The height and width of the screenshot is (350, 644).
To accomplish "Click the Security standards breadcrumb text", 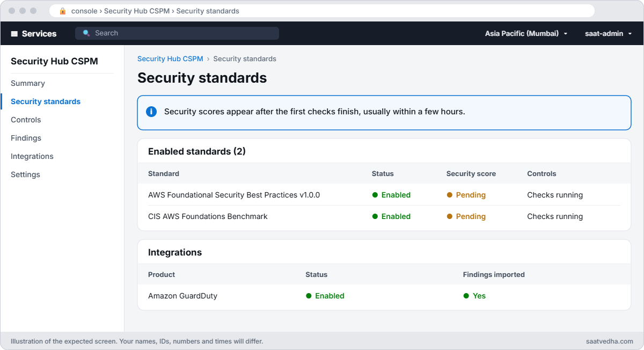I will click(245, 59).
